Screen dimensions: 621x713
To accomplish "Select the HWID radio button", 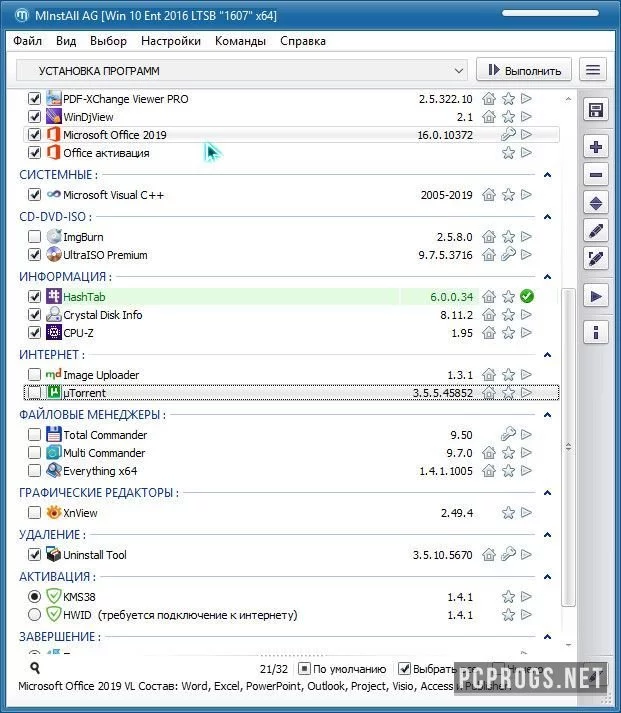I will pyautogui.click(x=35, y=615).
